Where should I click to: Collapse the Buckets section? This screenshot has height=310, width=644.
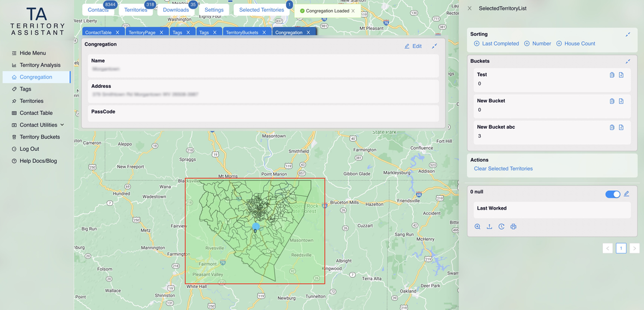pos(628,61)
